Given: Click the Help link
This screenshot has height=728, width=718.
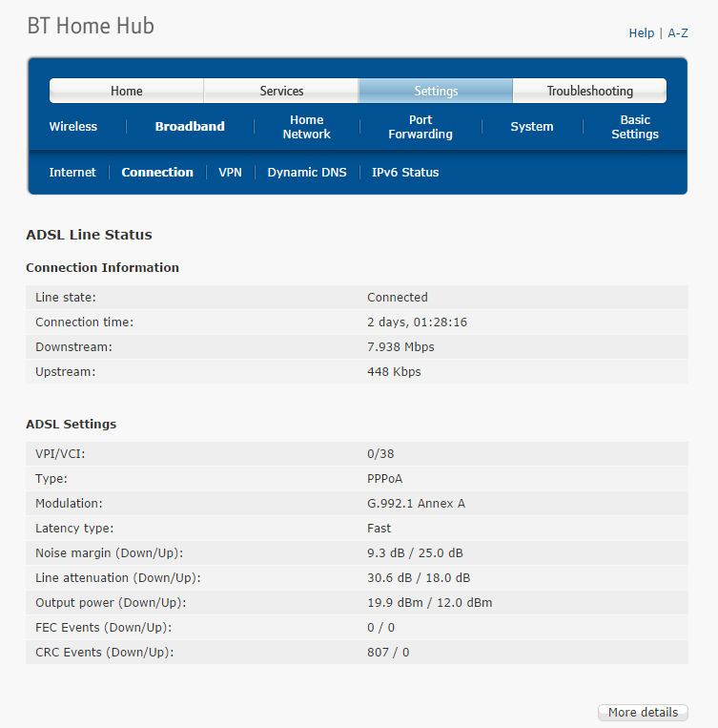Looking at the screenshot, I should tap(642, 33).
